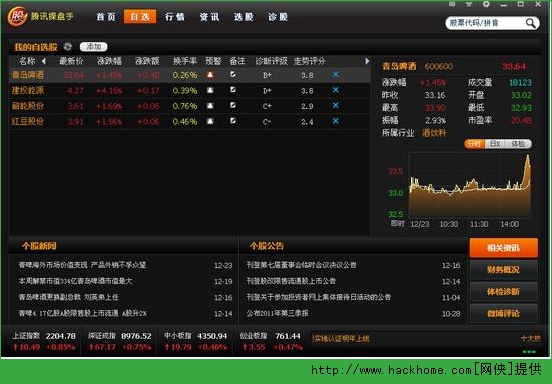Click the 青岛啤酒 intraday price chart

(470, 184)
